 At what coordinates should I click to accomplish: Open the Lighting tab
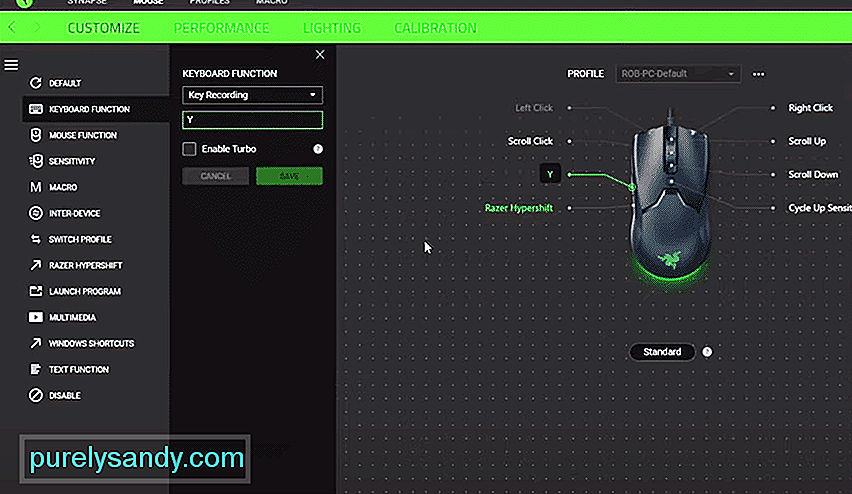click(332, 28)
